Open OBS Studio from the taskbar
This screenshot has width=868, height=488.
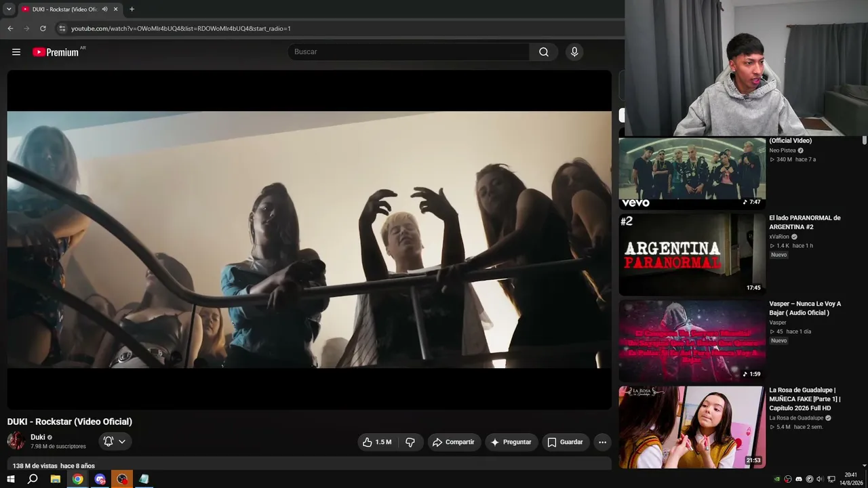point(122,479)
